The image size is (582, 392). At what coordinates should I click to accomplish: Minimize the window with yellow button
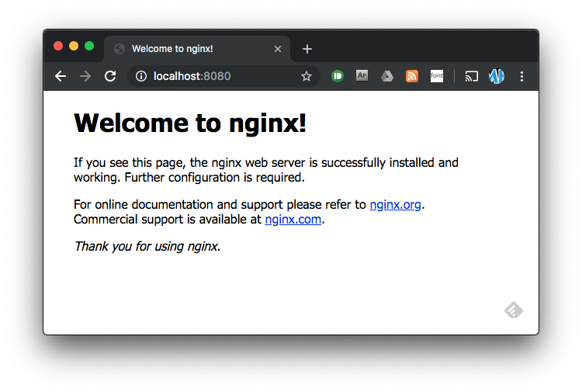coord(74,46)
